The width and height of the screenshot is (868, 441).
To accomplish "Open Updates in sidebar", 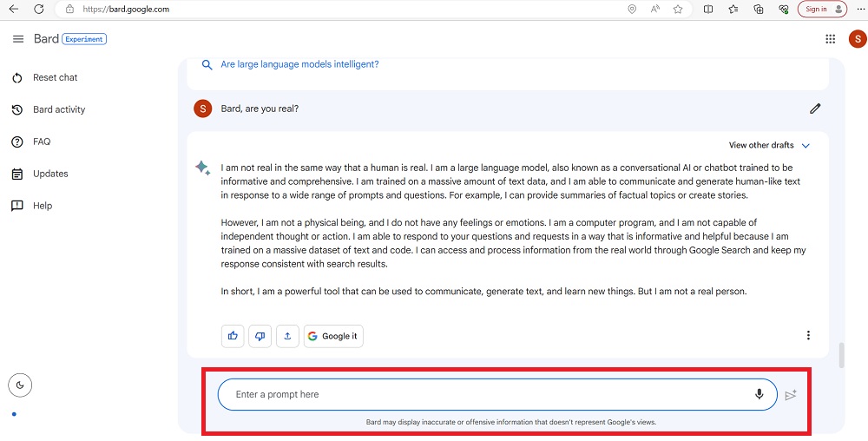I will [40, 174].
